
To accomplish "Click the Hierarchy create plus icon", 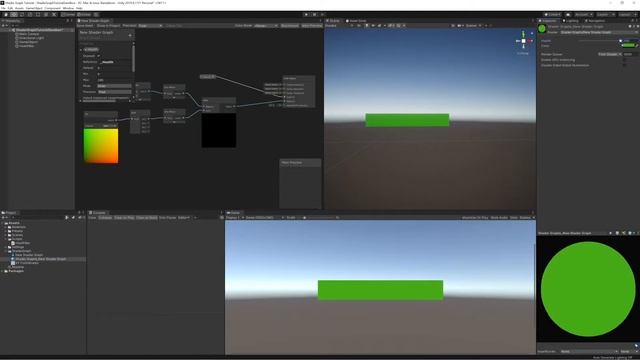I will click(x=4, y=25).
